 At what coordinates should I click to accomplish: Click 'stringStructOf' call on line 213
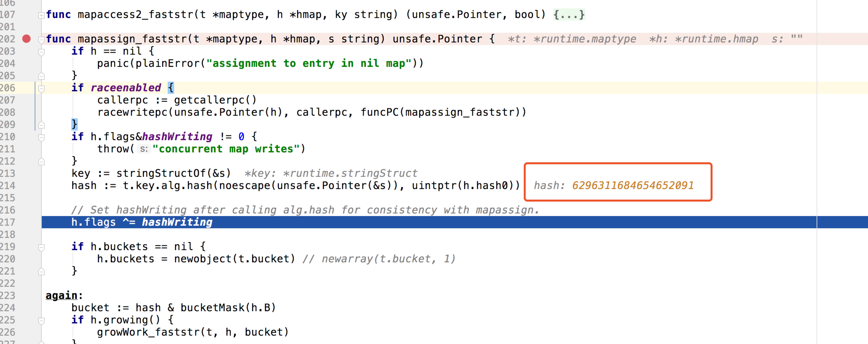[161, 173]
